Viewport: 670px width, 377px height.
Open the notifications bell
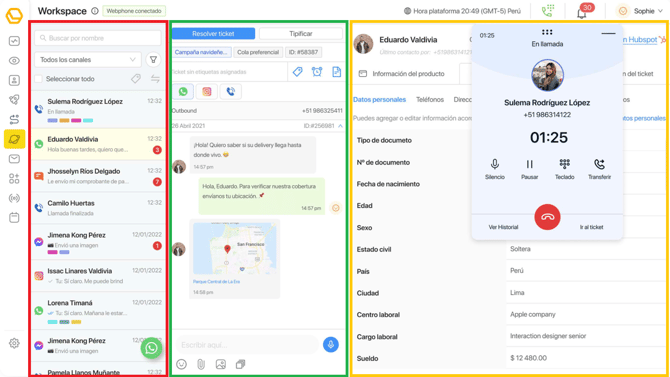click(582, 12)
